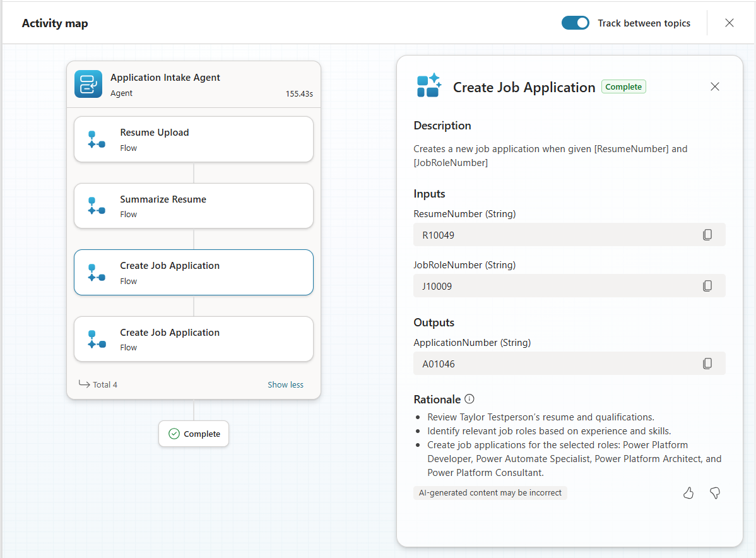This screenshot has width=756, height=558.
Task: Select the second Create Job Application node card
Action: pos(194,339)
